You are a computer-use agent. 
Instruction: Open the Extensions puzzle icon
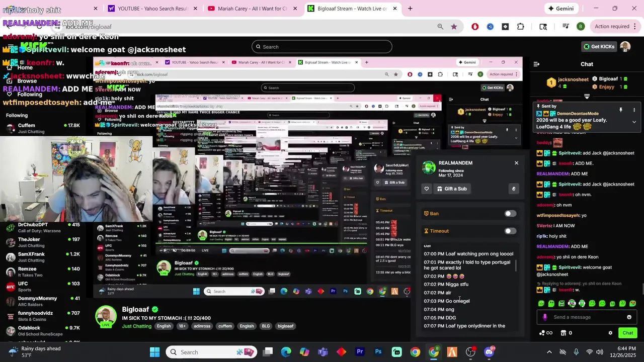[x=520, y=27]
